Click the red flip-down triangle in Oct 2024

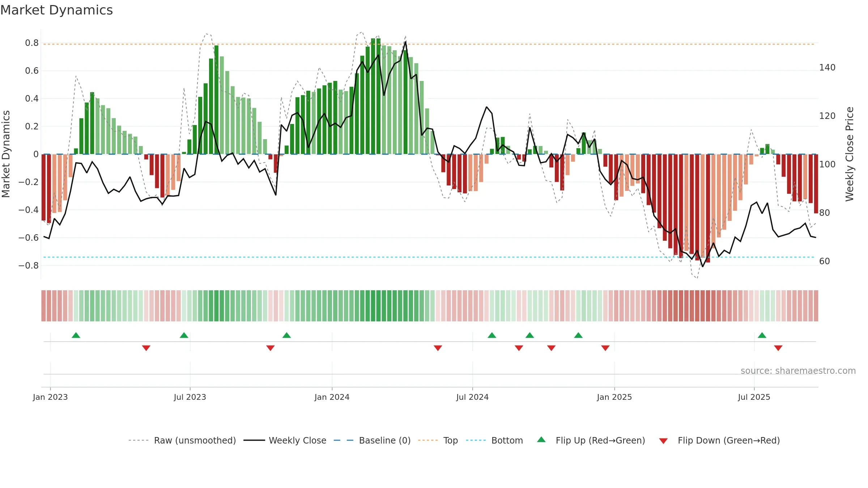point(552,348)
